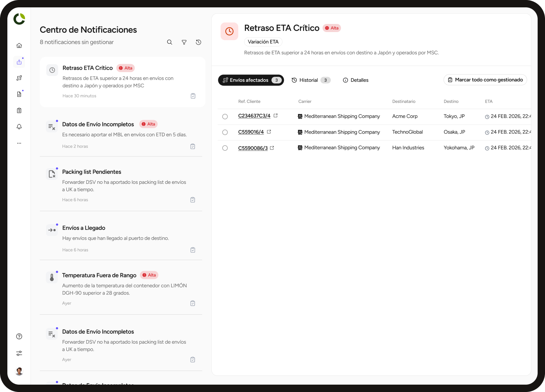Open the Detalles tab

355,80
